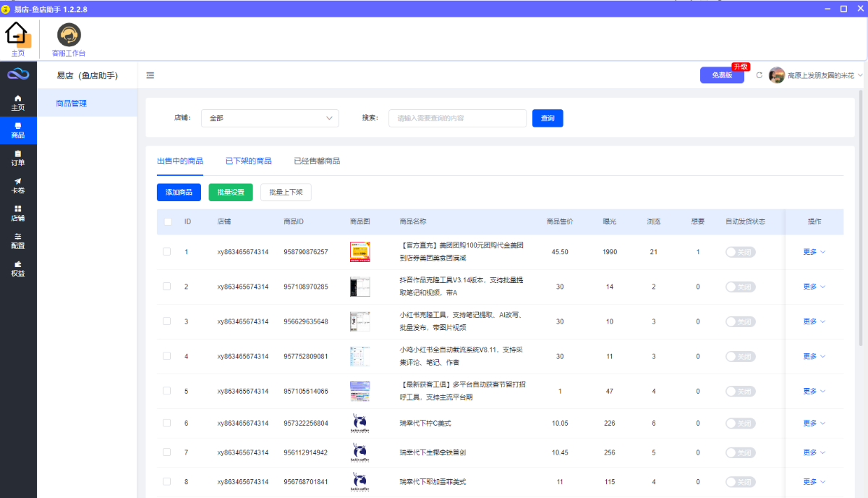Click the refresh icon beside 免费版

pos(759,75)
